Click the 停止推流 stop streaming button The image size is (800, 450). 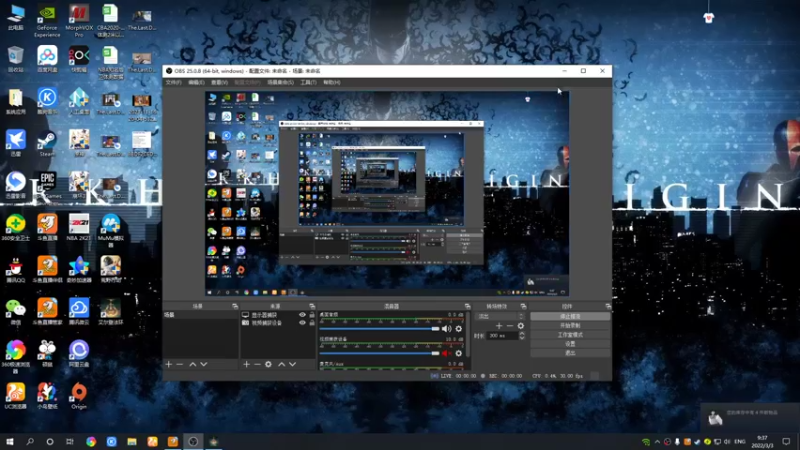[570, 316]
